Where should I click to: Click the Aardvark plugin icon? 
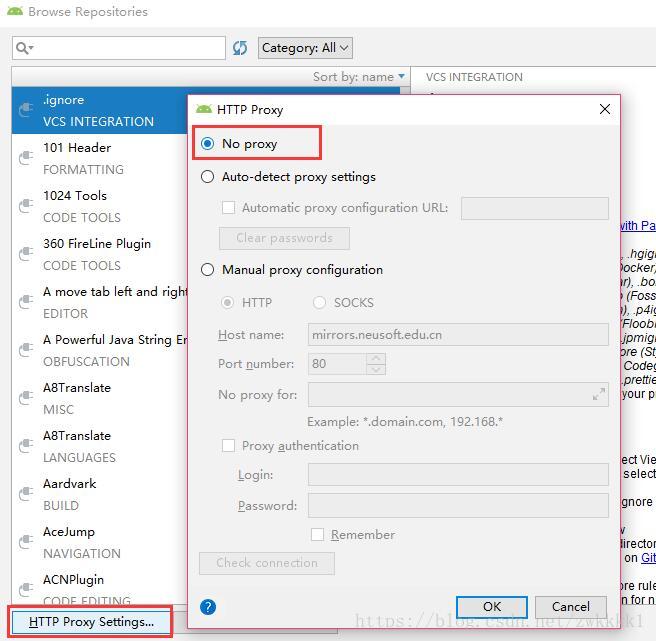tap(26, 494)
